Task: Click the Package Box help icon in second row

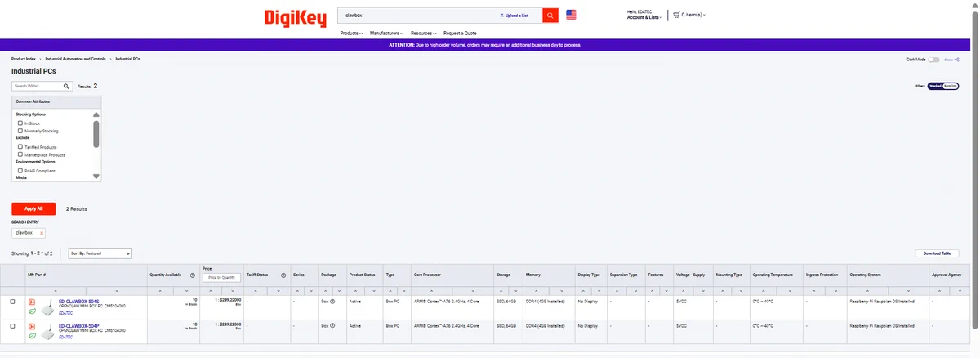Action: pyautogui.click(x=333, y=325)
